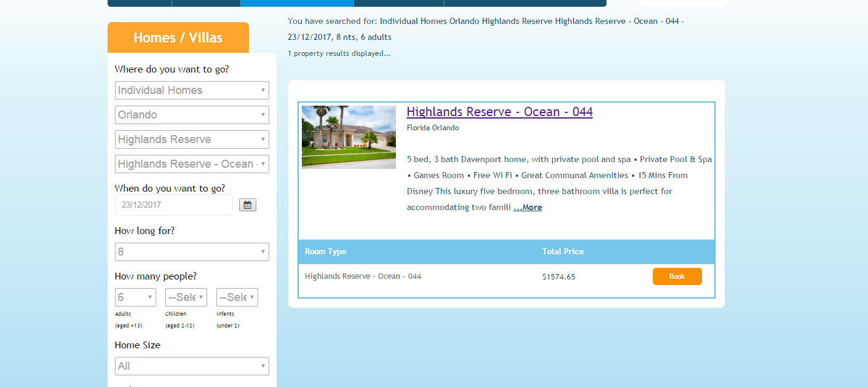Click the 'Where do you want to go?' label

pos(172,69)
